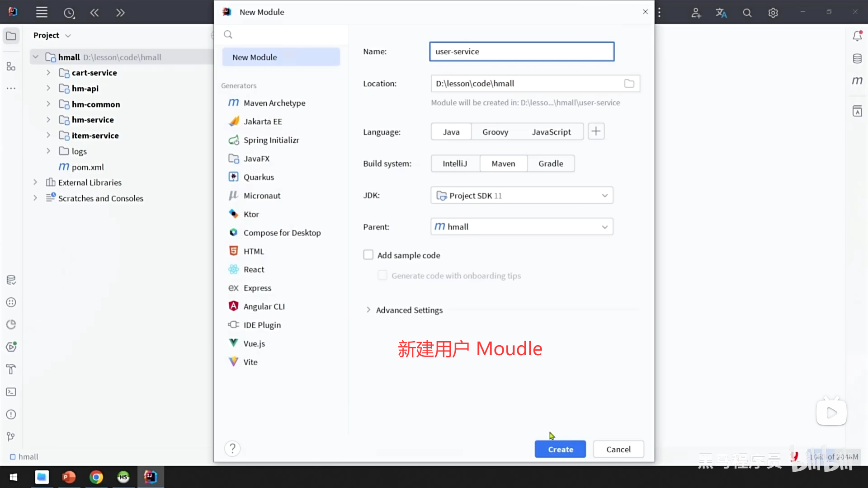
Task: Enable the Add sample code checkbox
Action: (368, 255)
